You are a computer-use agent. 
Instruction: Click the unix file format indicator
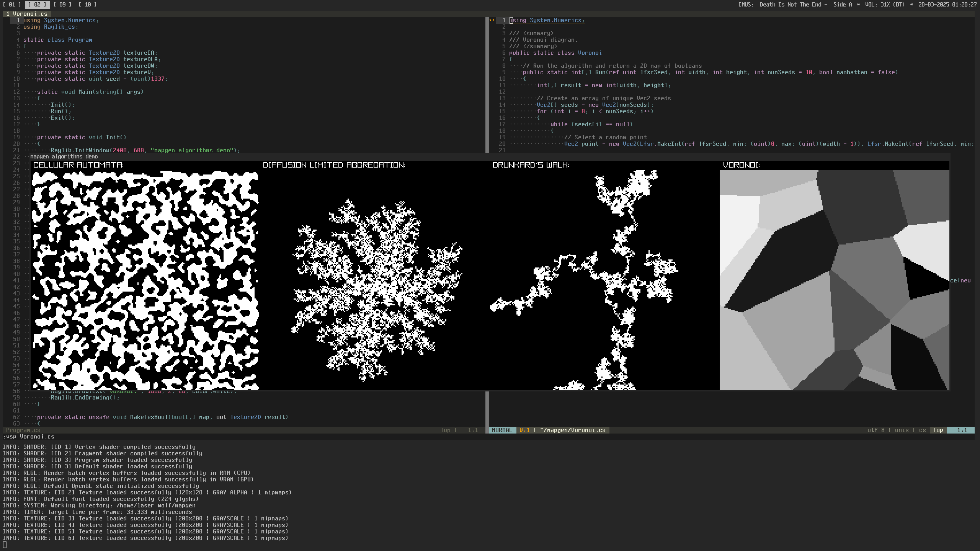click(902, 430)
